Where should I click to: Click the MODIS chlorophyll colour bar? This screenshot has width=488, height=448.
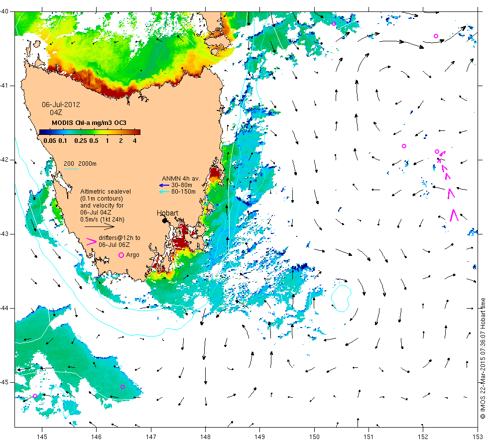pyautogui.click(x=90, y=132)
